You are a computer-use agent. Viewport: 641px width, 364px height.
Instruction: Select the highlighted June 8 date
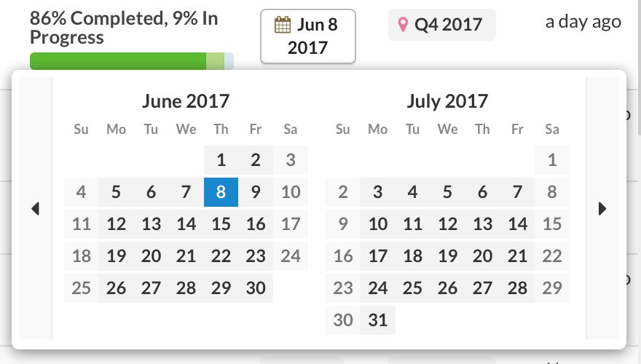click(x=221, y=192)
